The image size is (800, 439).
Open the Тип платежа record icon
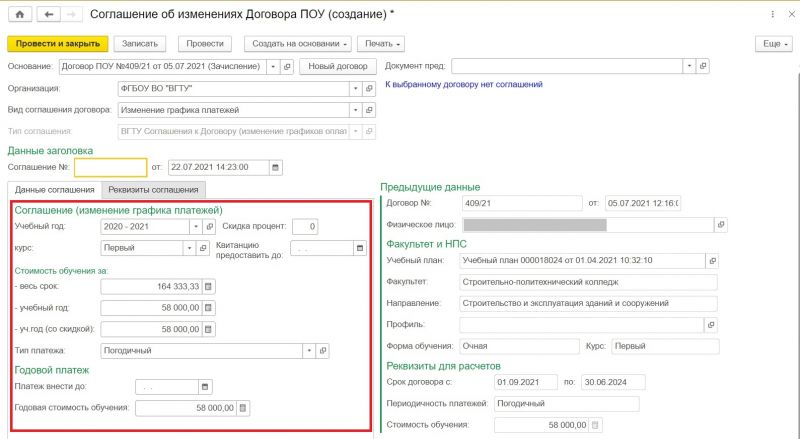coord(322,351)
